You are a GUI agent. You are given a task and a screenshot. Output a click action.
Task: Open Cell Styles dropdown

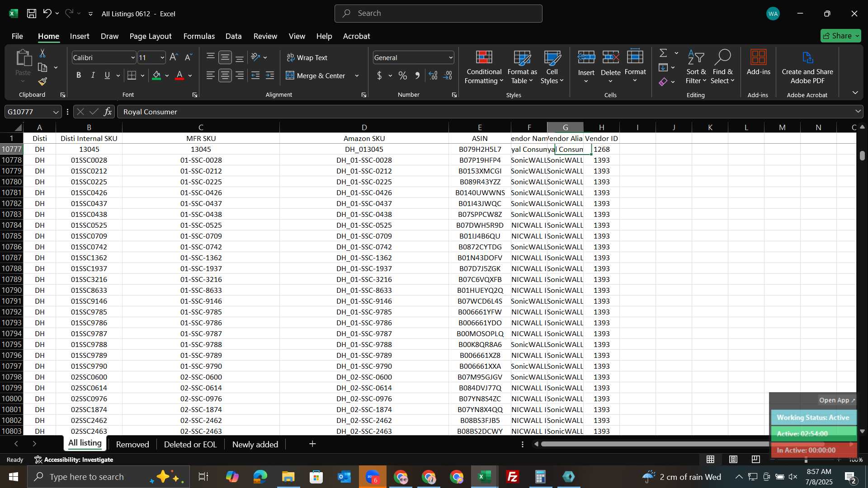(552, 67)
